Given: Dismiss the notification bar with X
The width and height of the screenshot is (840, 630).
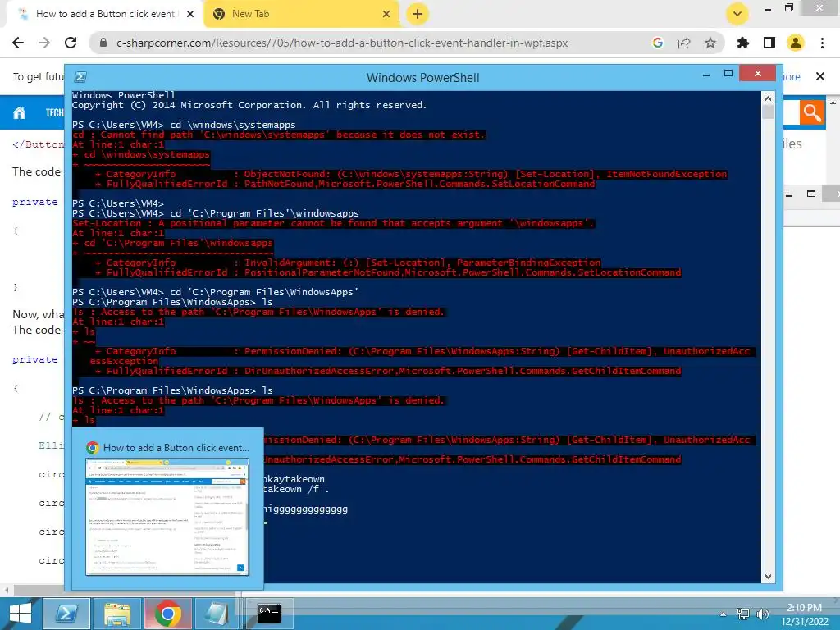Looking at the screenshot, I should pos(820,76).
